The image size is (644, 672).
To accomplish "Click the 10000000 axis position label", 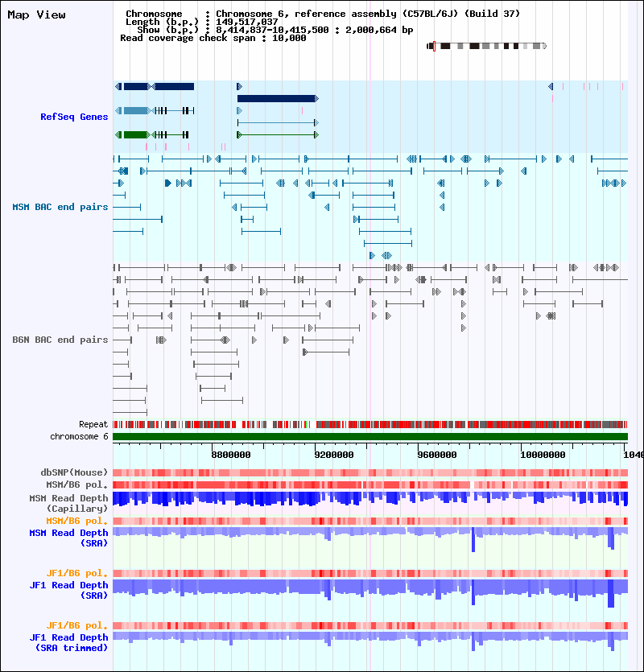I will (543, 455).
